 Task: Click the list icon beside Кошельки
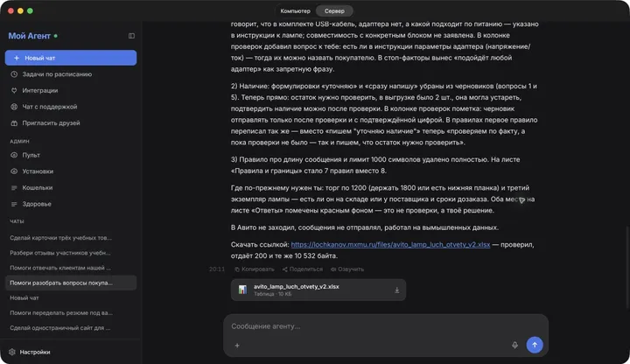coord(14,187)
